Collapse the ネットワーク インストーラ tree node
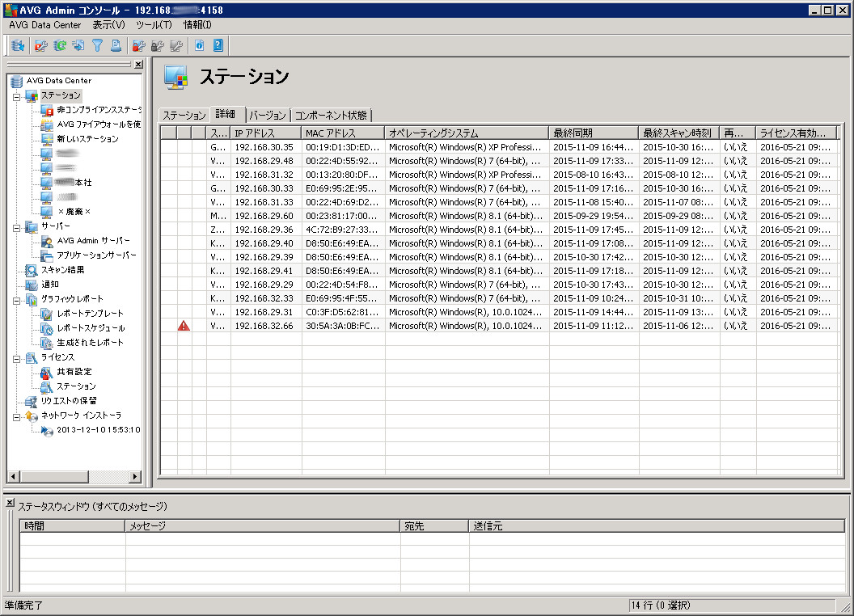The width and height of the screenshot is (854, 616). pyautogui.click(x=17, y=417)
